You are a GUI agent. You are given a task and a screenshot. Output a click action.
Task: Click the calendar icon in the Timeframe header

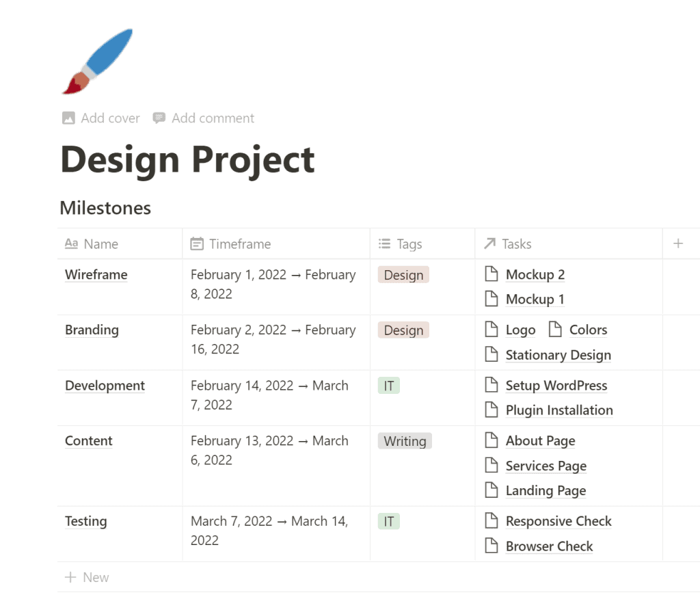pos(197,243)
